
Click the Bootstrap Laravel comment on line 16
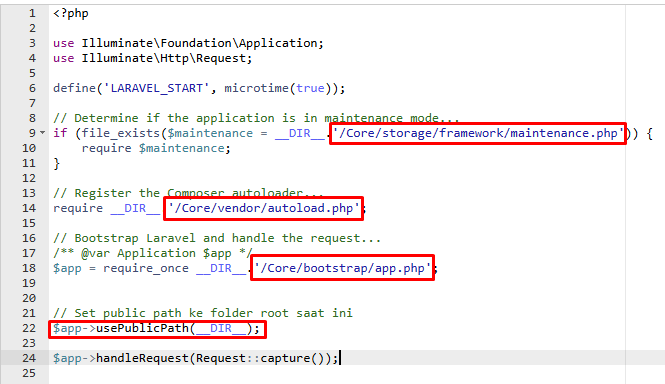217,238
